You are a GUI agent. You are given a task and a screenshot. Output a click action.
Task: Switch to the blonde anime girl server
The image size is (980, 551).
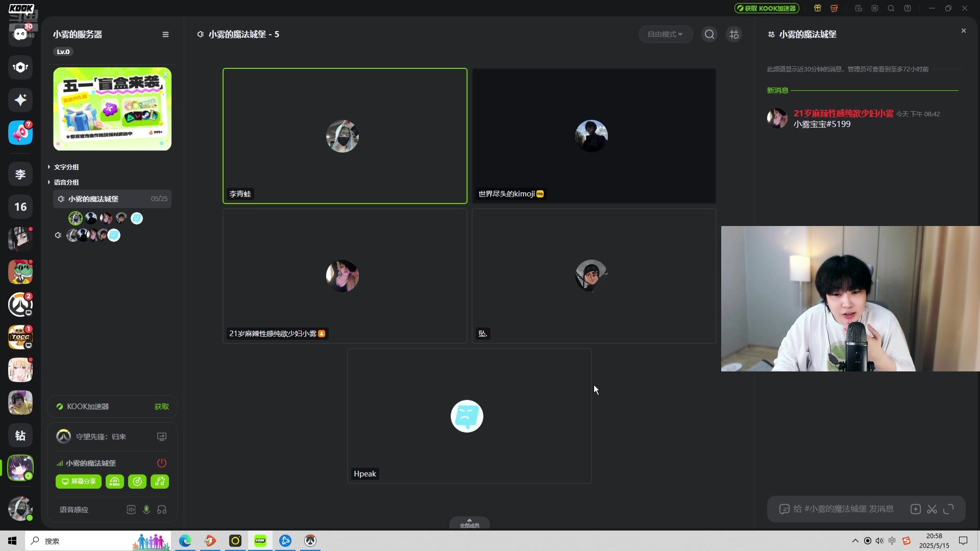(x=20, y=370)
